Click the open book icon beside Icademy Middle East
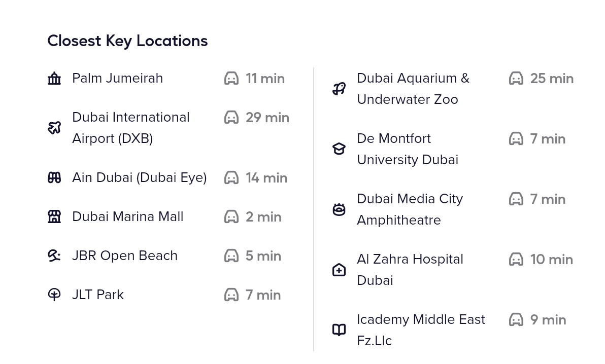605x364 pixels. pyautogui.click(x=339, y=330)
